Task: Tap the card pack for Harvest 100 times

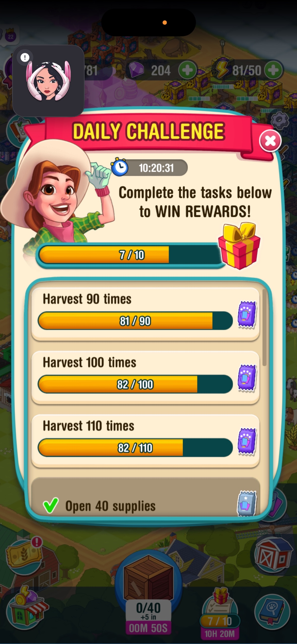Action: pos(247,378)
